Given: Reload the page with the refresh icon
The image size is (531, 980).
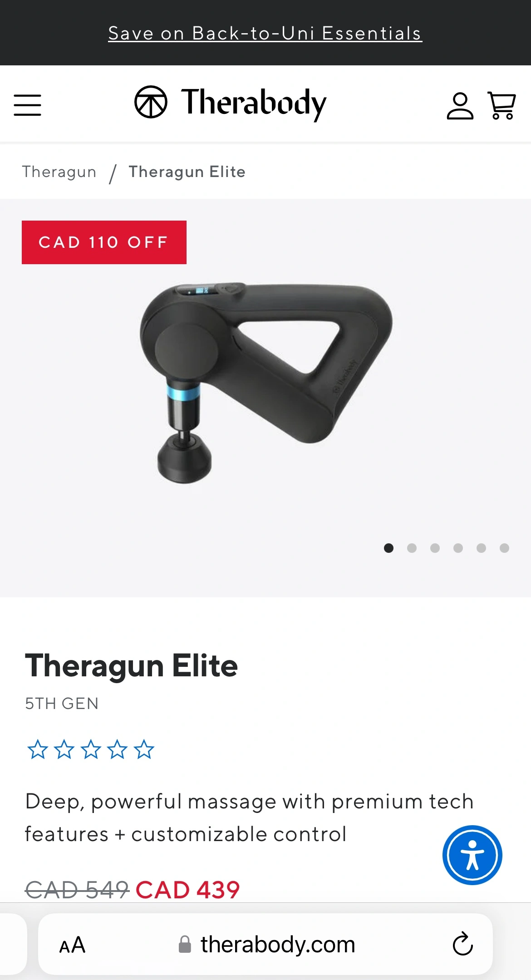Looking at the screenshot, I should coord(462,944).
